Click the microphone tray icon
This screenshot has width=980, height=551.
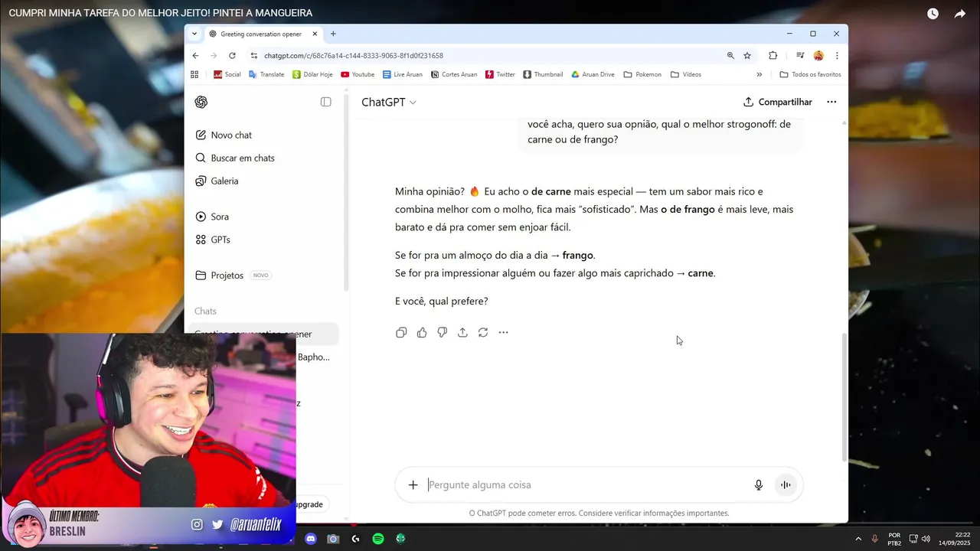pyautogui.click(x=874, y=539)
